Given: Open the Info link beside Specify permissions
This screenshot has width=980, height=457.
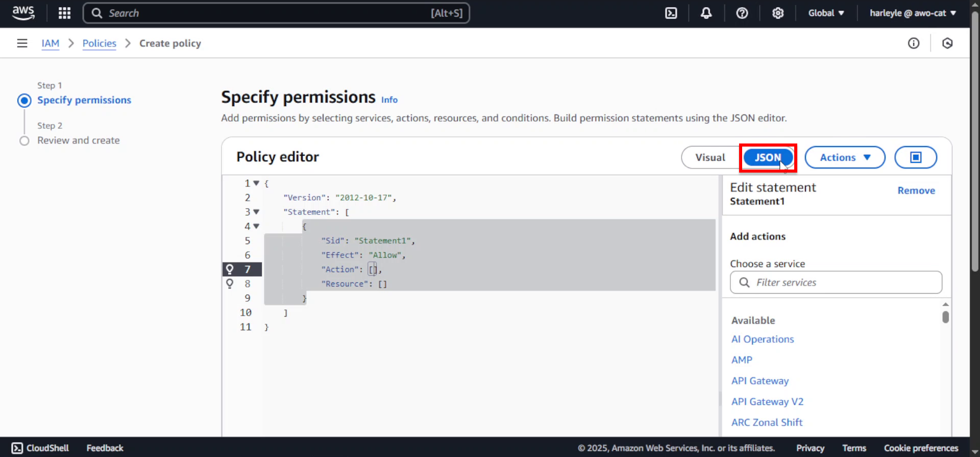Looking at the screenshot, I should pos(389,100).
